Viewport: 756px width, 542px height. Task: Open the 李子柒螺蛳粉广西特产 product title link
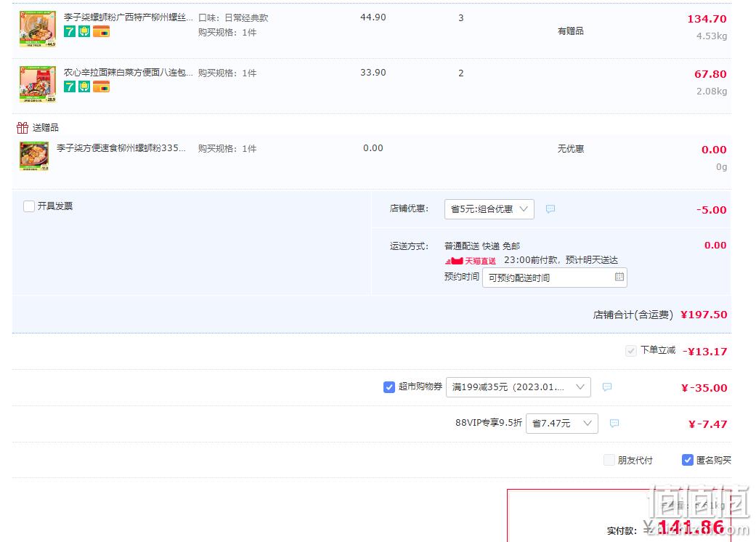point(129,17)
